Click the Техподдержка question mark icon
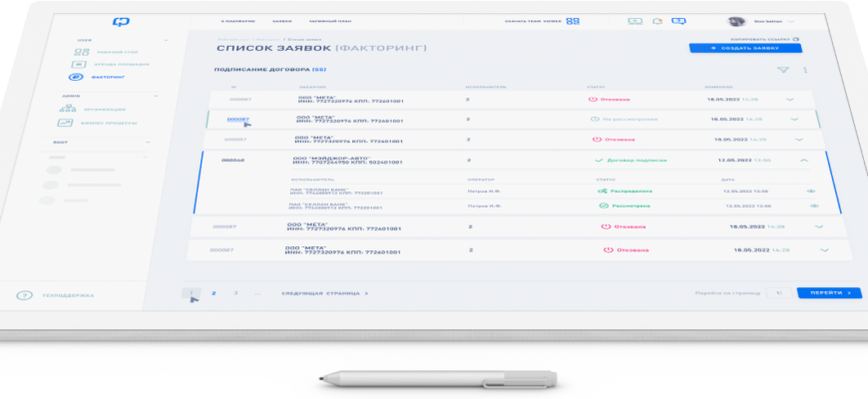Viewport: 868px width, 399px height. 24,295
